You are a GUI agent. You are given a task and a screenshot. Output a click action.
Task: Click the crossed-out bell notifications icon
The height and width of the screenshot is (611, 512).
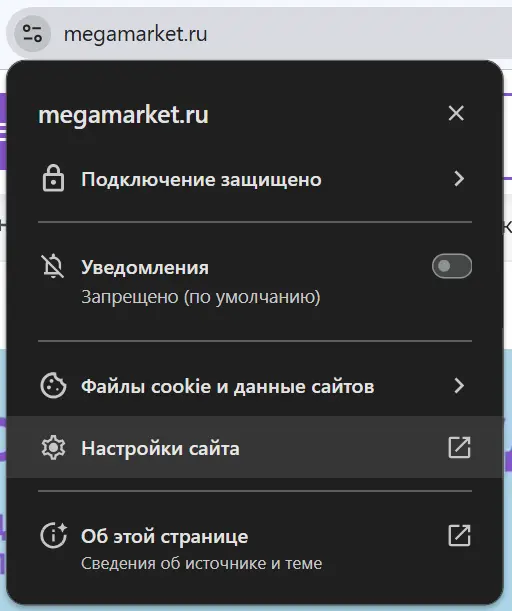click(x=53, y=267)
